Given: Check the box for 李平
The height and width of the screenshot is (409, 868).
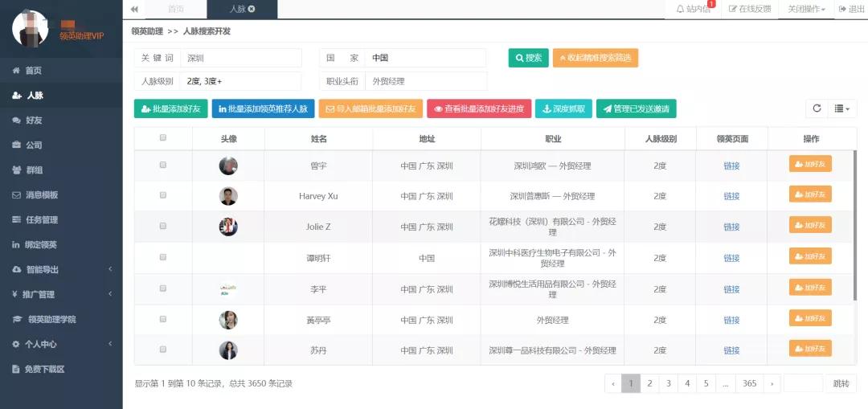Looking at the screenshot, I should pos(162,288).
